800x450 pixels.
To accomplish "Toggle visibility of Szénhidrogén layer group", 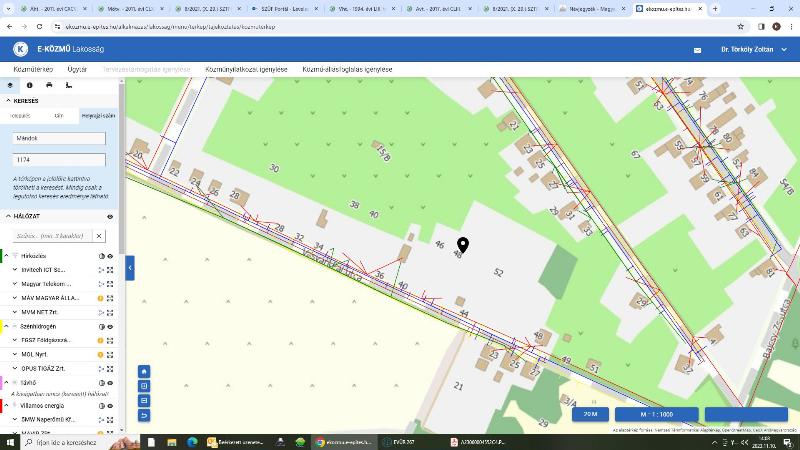I will [110, 327].
